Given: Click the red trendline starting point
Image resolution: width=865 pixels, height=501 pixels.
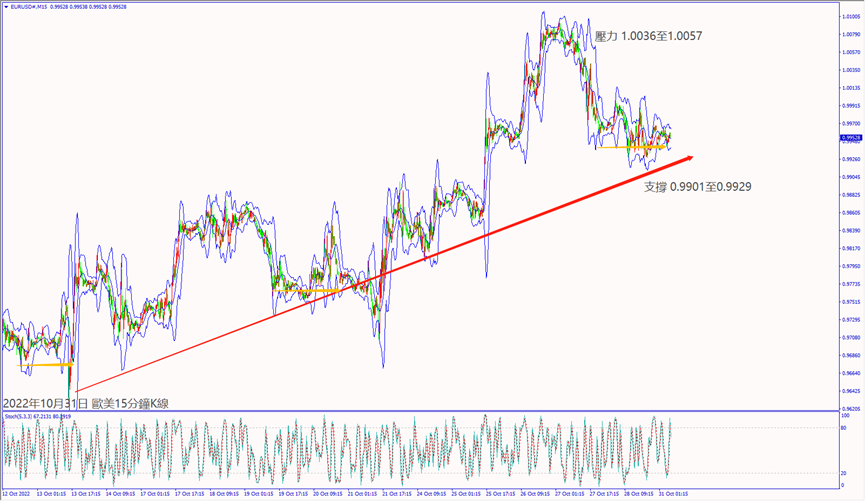Looking at the screenshot, I should [76, 391].
